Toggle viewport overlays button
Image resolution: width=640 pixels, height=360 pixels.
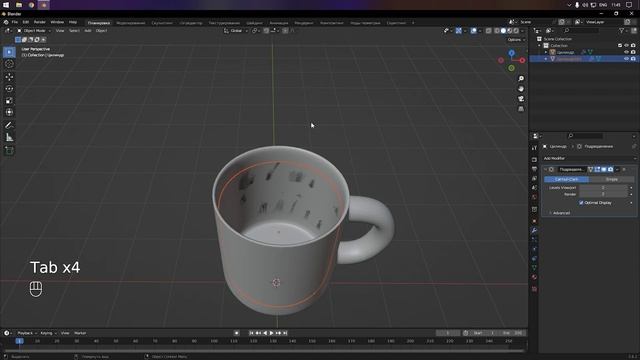[x=473, y=31]
